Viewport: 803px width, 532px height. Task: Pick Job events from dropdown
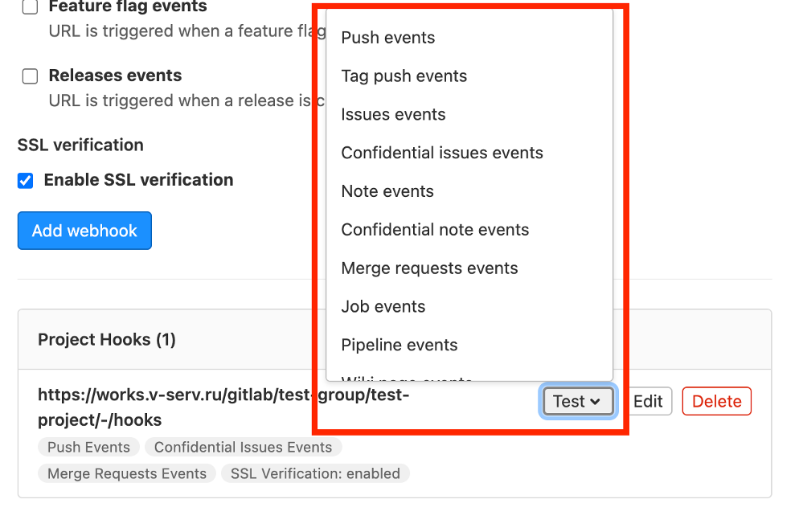(x=469, y=306)
